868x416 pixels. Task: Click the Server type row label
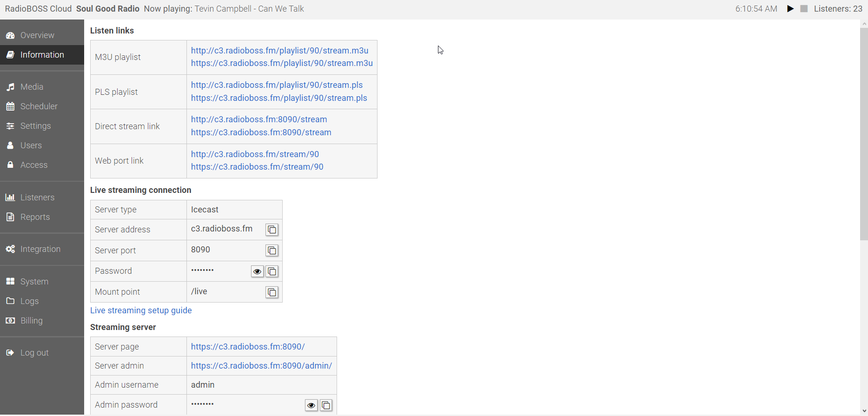116,210
